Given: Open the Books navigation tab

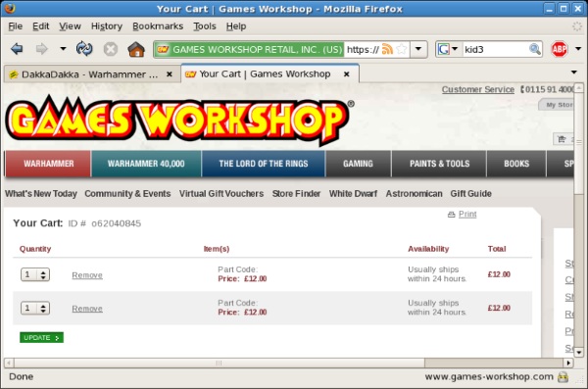Looking at the screenshot, I should (516, 164).
